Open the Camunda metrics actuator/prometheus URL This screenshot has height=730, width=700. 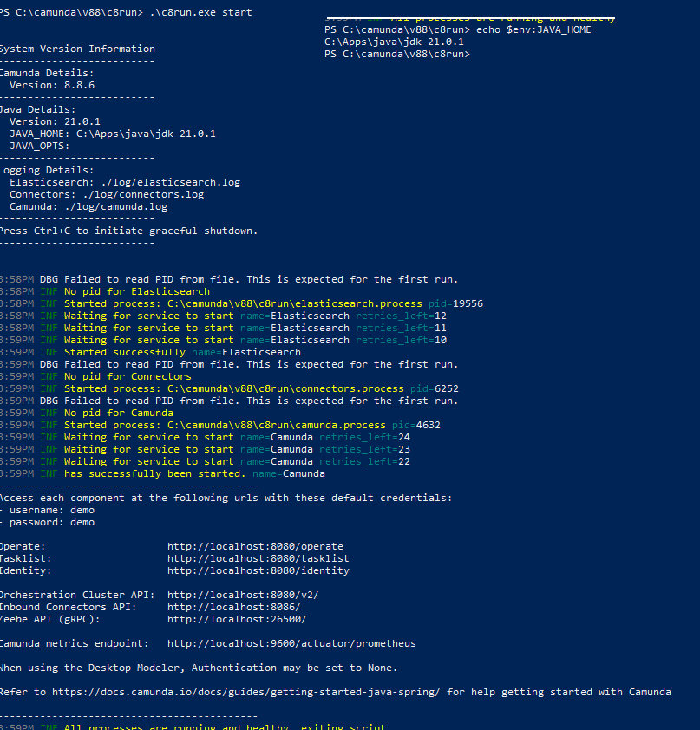click(x=291, y=643)
